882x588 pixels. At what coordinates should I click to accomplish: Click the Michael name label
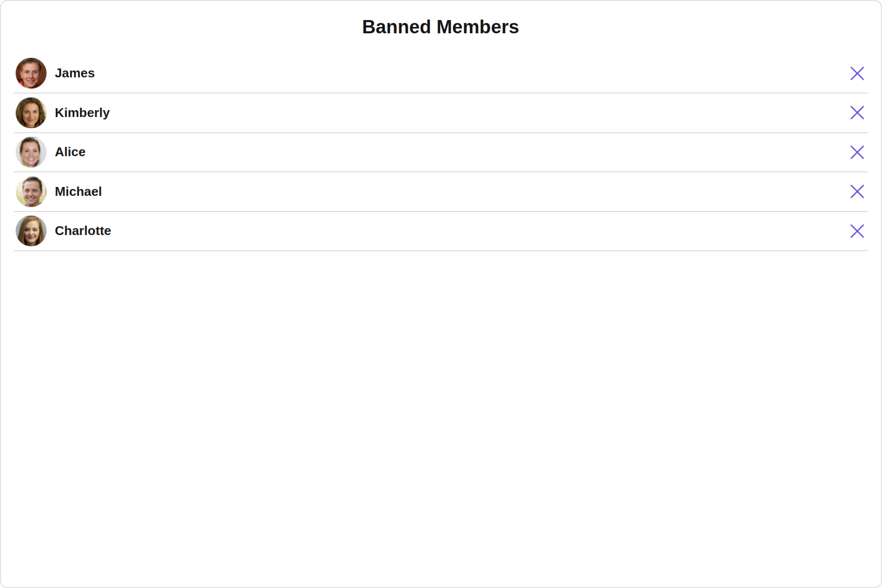pos(78,192)
